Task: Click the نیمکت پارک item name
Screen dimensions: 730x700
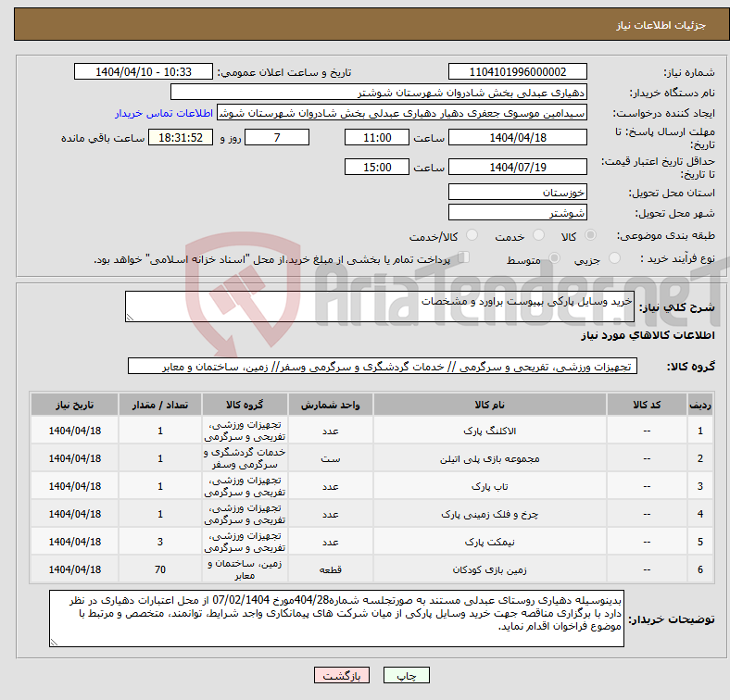Action: [489, 543]
